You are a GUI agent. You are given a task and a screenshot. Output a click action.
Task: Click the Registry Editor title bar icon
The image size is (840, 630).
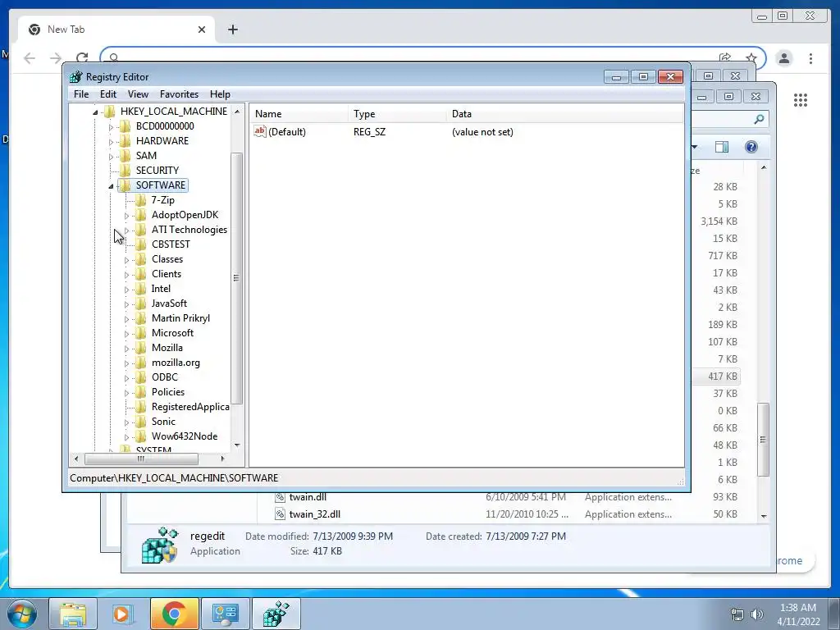tap(76, 76)
